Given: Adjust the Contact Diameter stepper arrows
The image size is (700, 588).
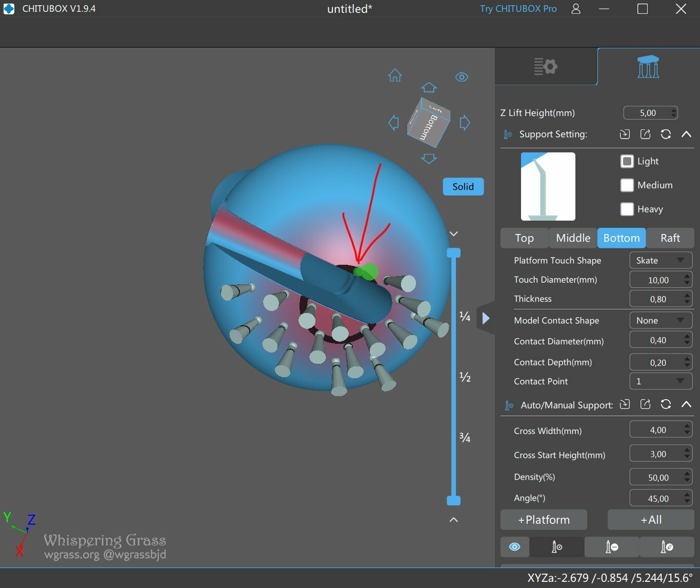Looking at the screenshot, I should (x=687, y=340).
